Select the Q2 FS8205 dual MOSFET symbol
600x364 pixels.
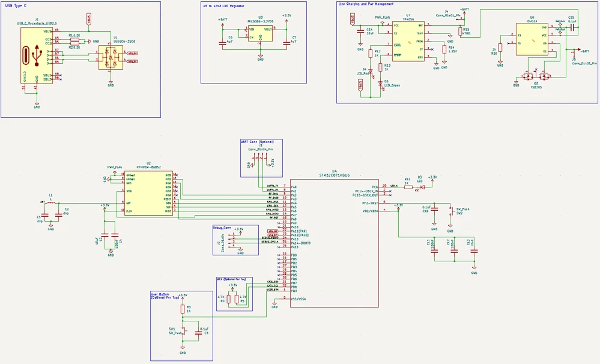pyautogui.click(x=536, y=76)
